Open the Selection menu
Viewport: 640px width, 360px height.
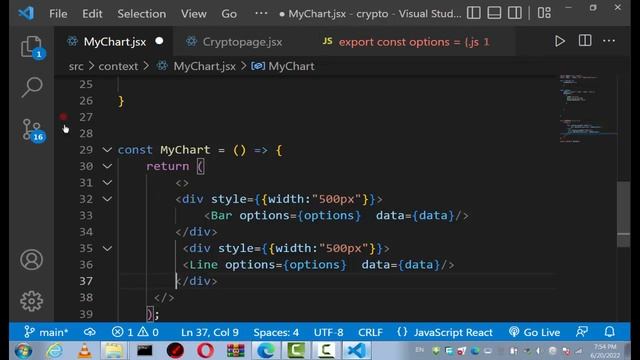click(142, 14)
